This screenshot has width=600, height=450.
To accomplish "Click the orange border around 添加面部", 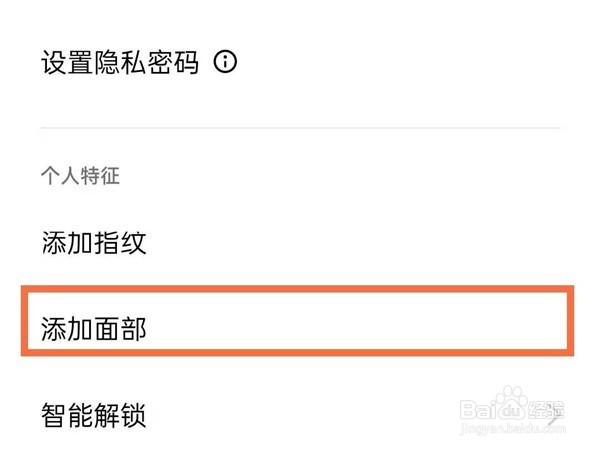I will [300, 291].
